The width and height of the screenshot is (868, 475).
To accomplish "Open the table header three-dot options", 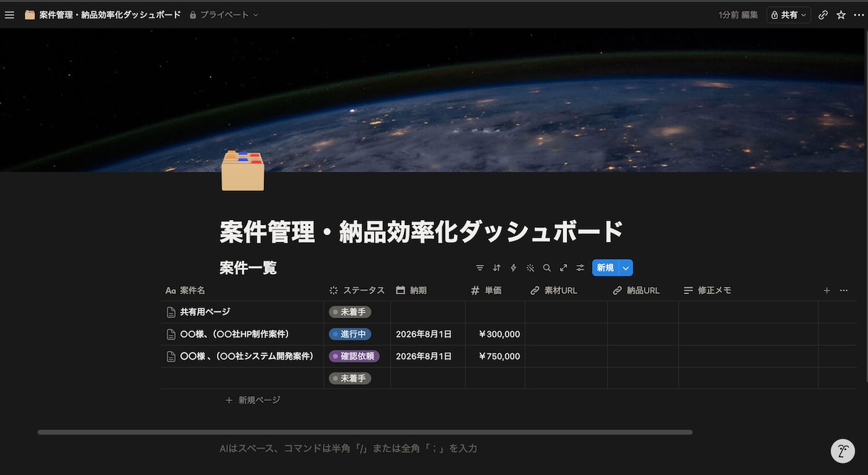I will (844, 291).
